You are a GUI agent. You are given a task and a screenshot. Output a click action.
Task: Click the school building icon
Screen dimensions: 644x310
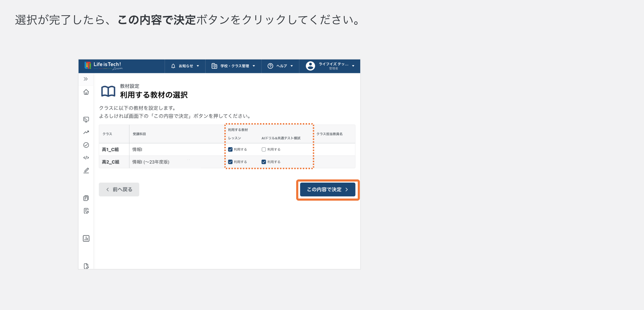pyautogui.click(x=214, y=66)
